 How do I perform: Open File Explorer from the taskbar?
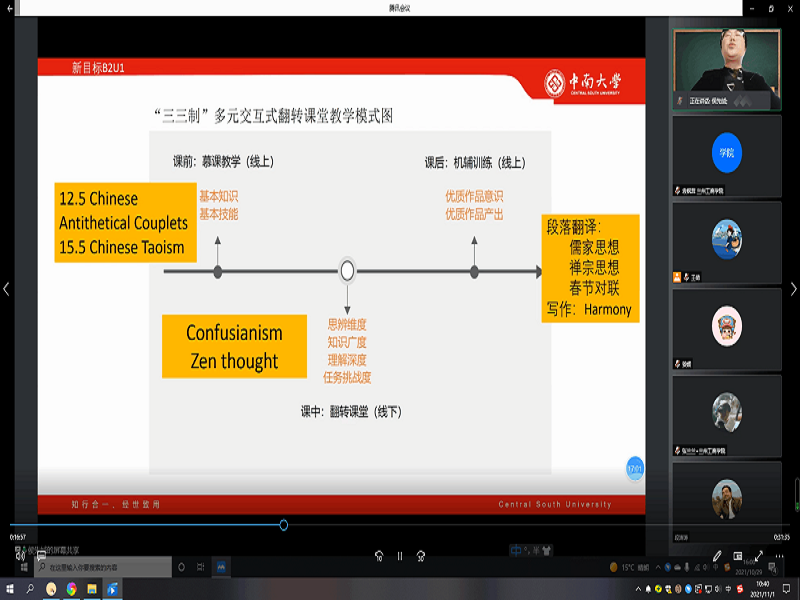(92, 589)
